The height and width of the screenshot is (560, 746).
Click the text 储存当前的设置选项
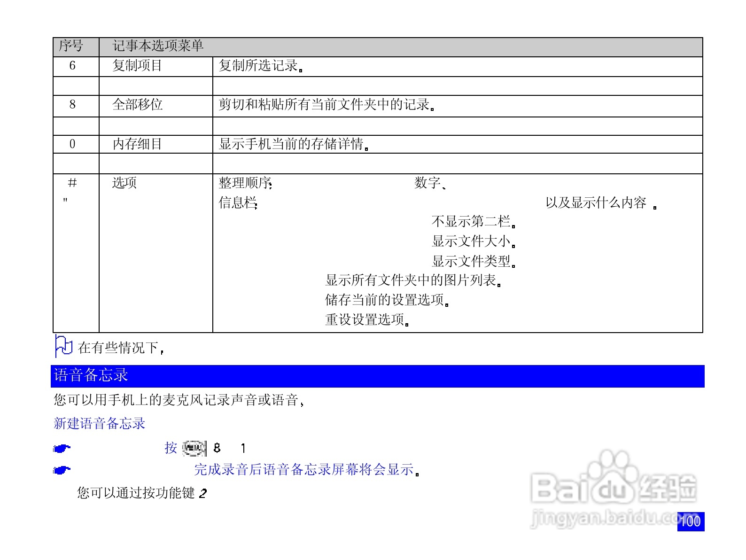tap(387, 300)
